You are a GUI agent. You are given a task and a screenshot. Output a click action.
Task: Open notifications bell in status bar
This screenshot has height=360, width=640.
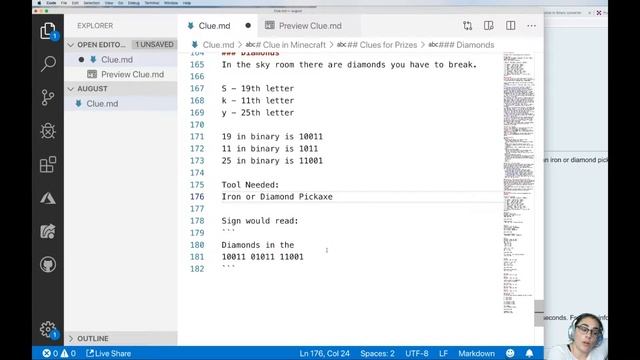pyautogui.click(x=529, y=353)
